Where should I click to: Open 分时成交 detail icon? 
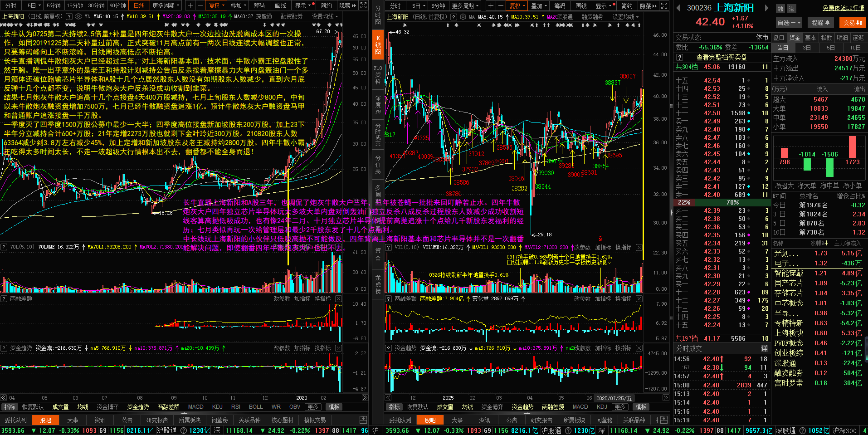[764, 348]
